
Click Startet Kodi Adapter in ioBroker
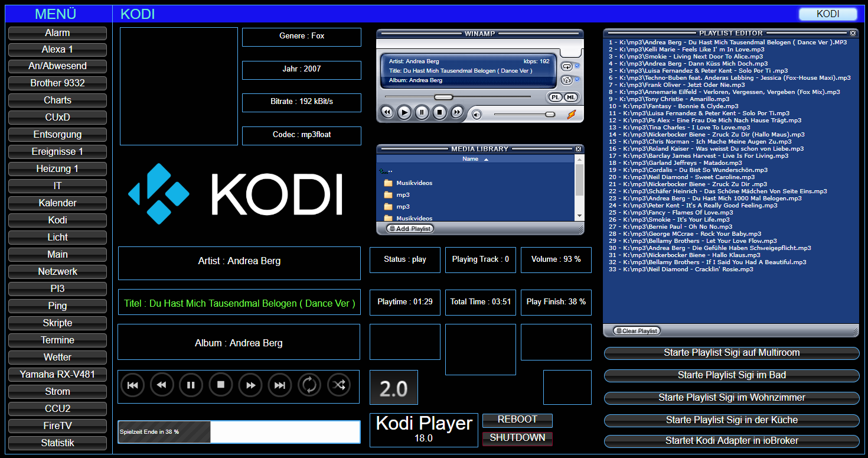click(732, 441)
